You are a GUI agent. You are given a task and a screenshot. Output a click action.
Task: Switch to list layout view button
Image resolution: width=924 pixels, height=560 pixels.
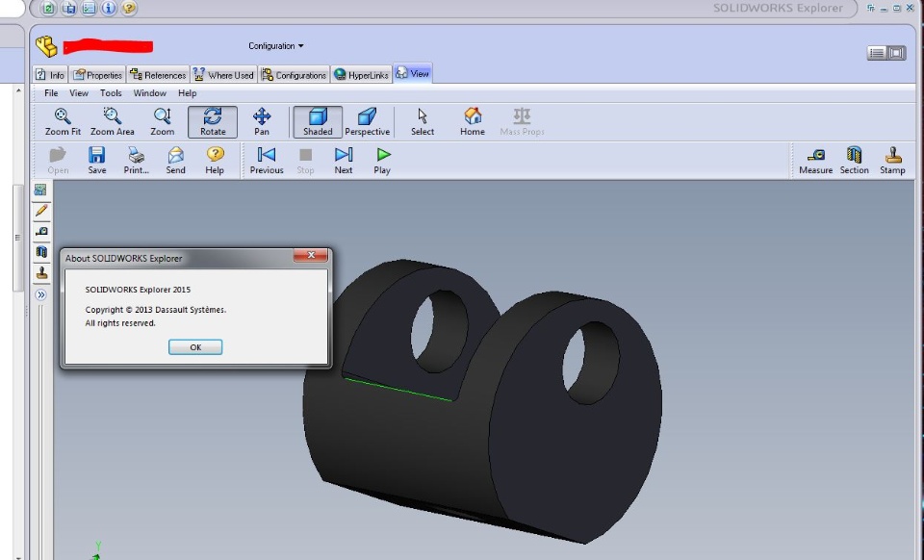point(877,53)
